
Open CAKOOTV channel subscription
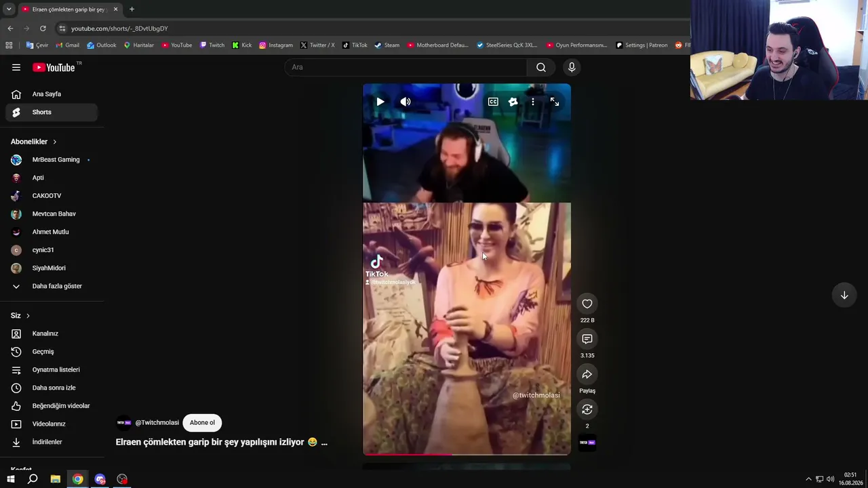[52, 196]
